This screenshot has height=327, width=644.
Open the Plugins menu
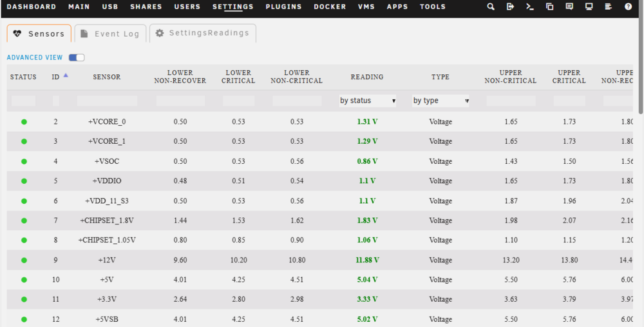coord(284,6)
